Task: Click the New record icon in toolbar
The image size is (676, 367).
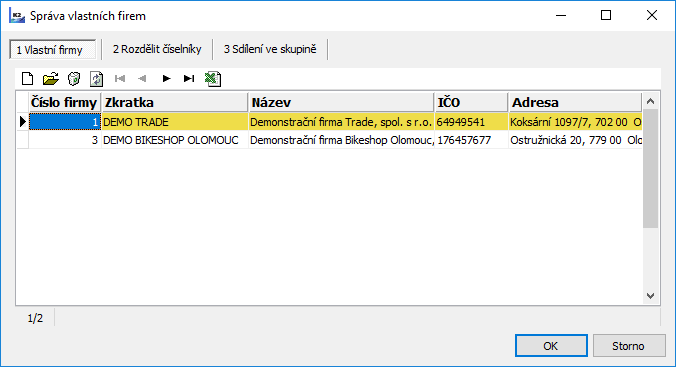Action: tap(27, 78)
